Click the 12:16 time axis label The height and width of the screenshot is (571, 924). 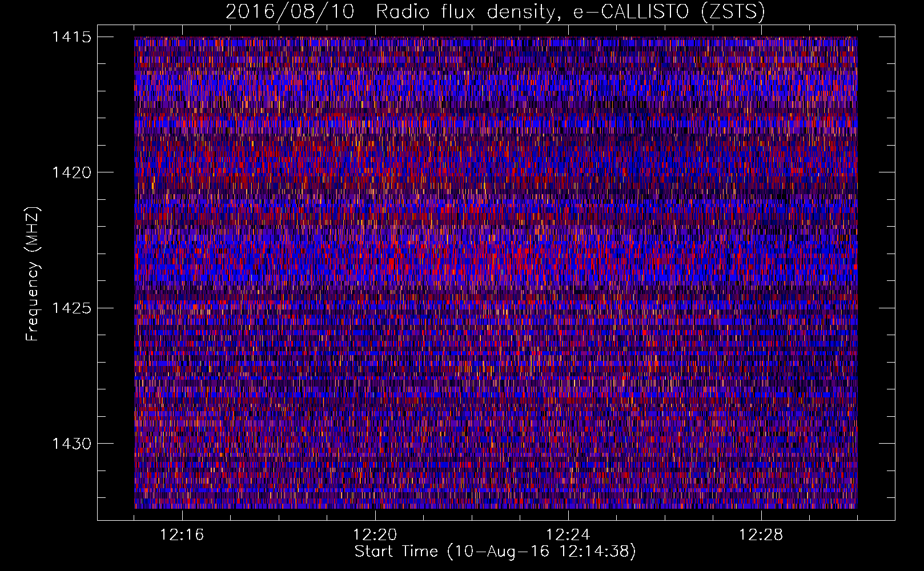[x=182, y=535]
